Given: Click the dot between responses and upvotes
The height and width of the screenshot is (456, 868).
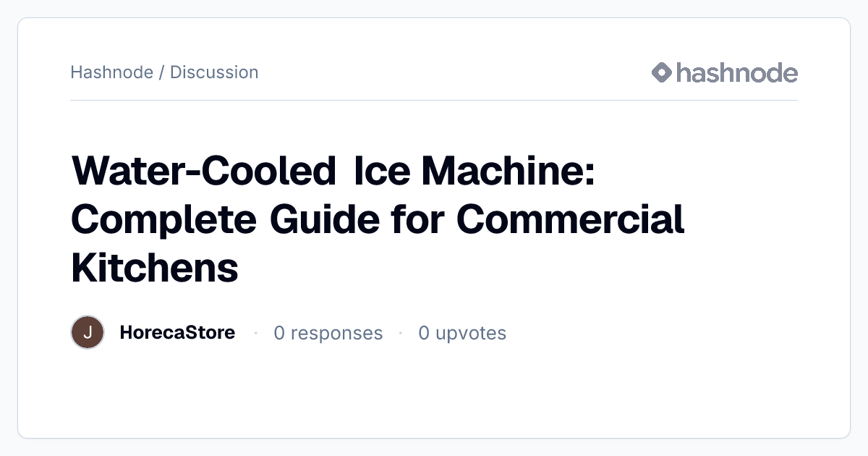Looking at the screenshot, I should tap(400, 333).
